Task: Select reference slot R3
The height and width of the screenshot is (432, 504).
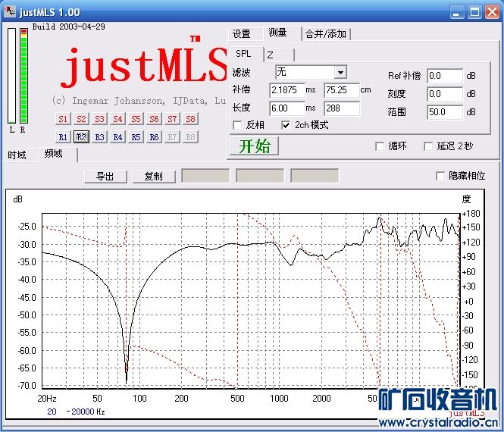Action: pyautogui.click(x=99, y=137)
